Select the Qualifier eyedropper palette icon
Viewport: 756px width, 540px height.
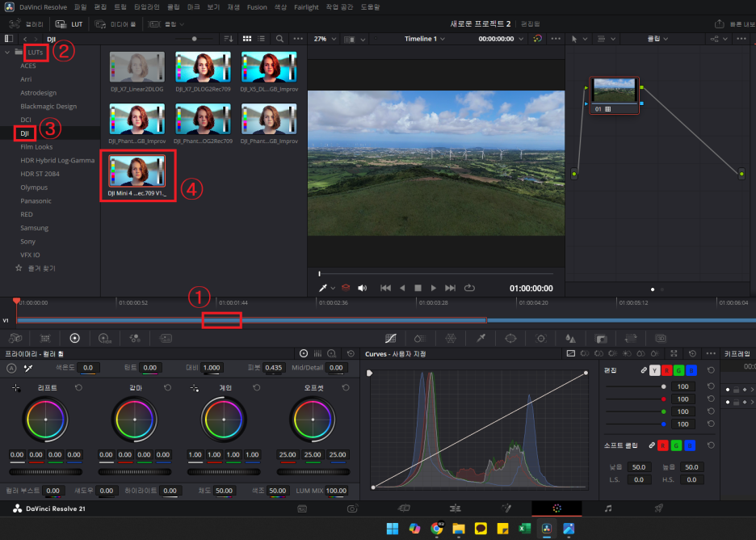481,338
